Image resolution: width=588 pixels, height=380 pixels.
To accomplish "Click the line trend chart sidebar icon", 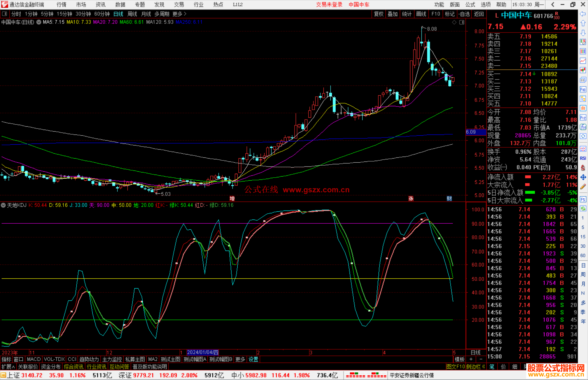I will point(583,61).
